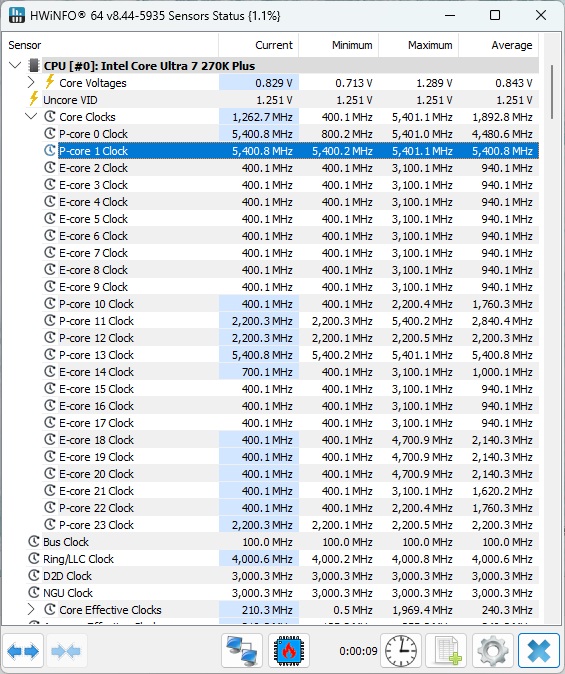
Task: Select the NGU Clock row
Action: coord(282,593)
